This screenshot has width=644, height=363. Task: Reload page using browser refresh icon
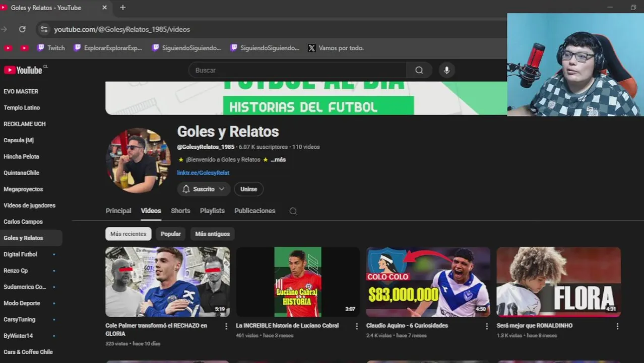click(22, 29)
